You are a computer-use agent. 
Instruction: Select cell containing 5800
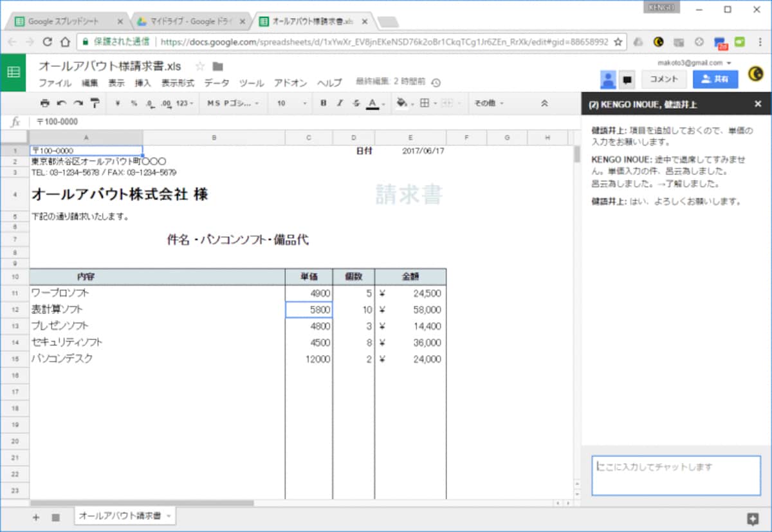point(309,309)
